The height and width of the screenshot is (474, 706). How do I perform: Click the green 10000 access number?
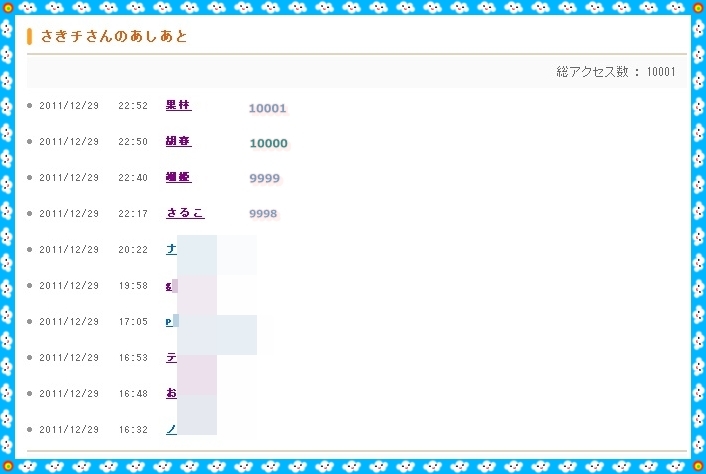pyautogui.click(x=268, y=144)
